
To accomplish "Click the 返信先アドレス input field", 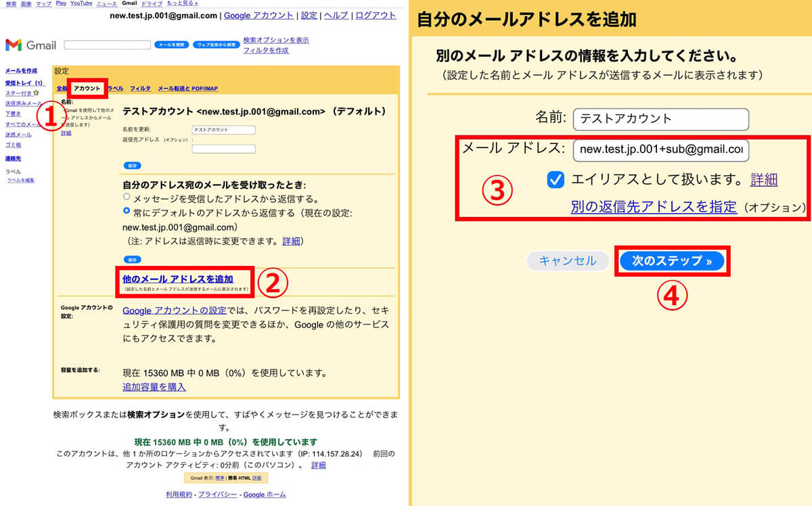I will tap(223, 149).
